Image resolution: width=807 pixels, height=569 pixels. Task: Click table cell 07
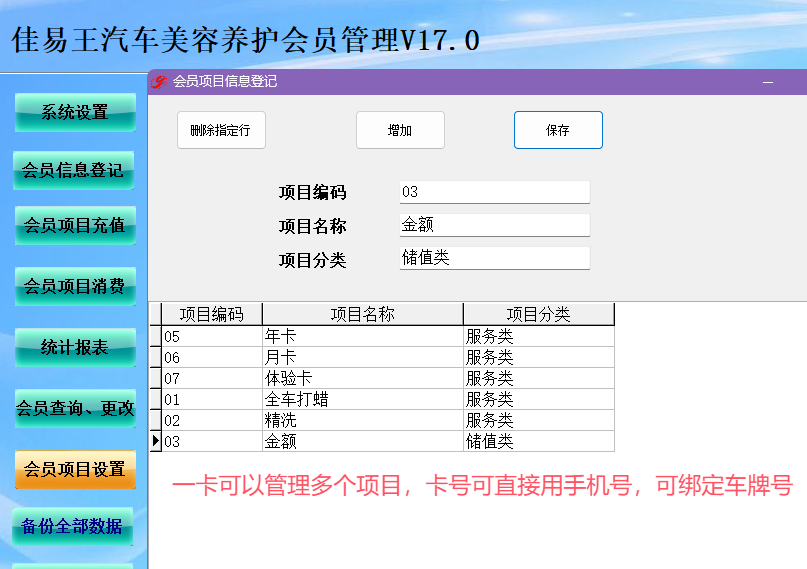(212, 379)
